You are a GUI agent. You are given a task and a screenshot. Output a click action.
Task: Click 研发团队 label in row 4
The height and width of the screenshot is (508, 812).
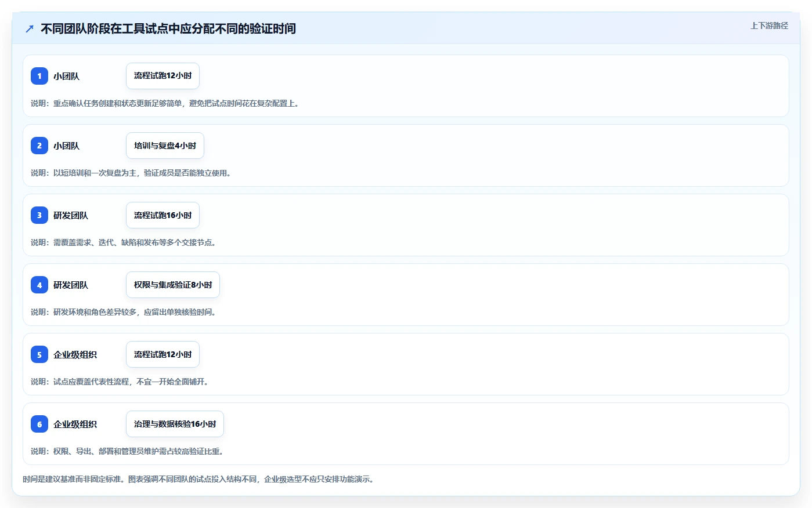click(71, 285)
